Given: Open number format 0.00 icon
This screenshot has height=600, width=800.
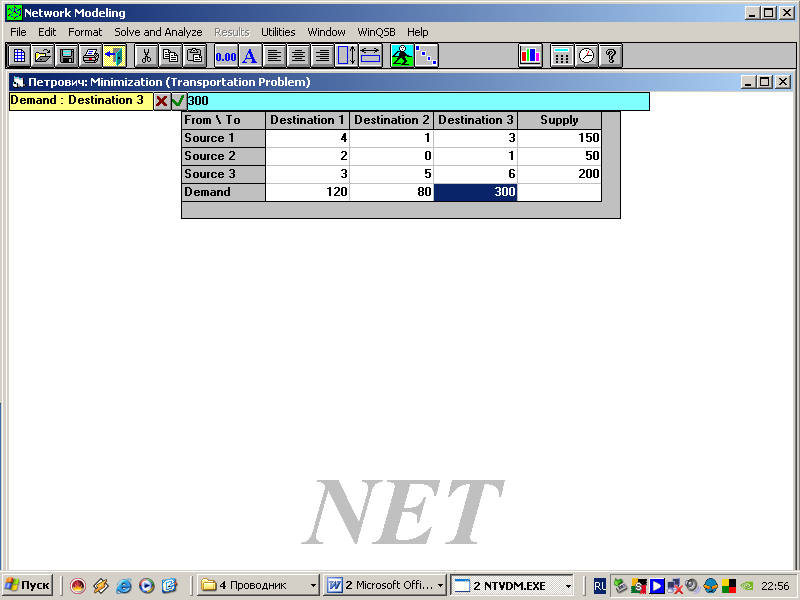Looking at the screenshot, I should (226, 56).
